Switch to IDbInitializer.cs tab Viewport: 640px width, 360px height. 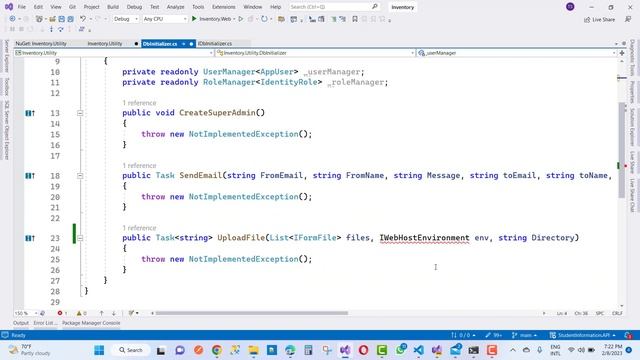(x=215, y=43)
